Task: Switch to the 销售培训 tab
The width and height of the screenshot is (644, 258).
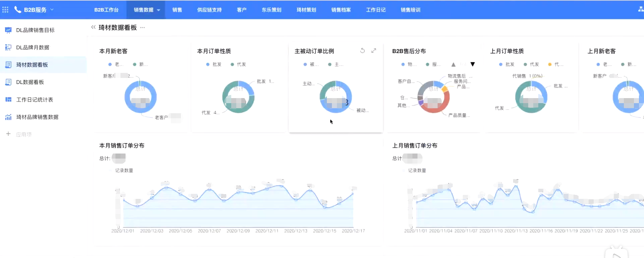Action: click(x=410, y=10)
